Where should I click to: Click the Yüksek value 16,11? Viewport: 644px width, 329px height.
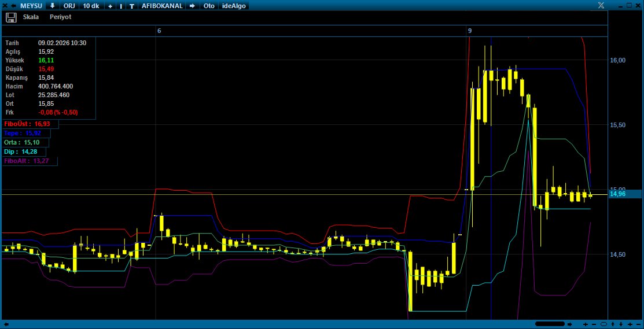tap(46, 60)
